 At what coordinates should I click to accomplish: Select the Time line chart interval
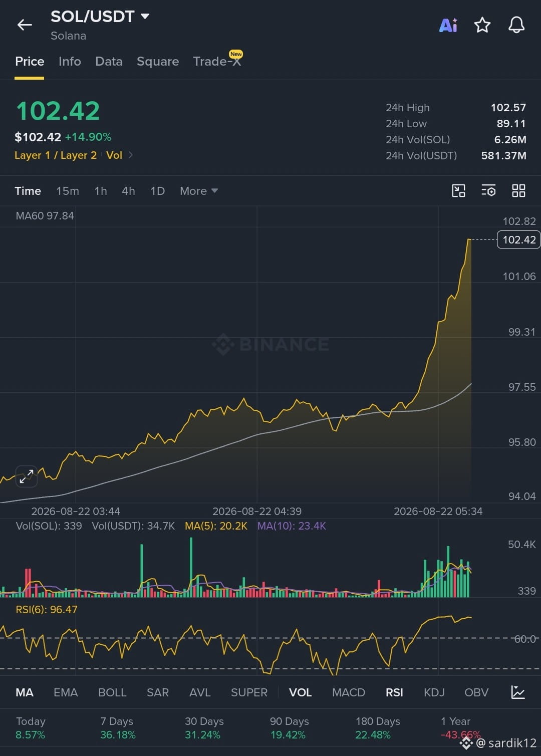pyautogui.click(x=28, y=191)
